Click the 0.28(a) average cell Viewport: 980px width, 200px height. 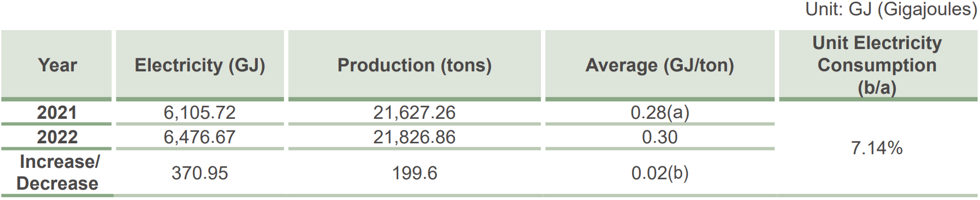pos(660,112)
